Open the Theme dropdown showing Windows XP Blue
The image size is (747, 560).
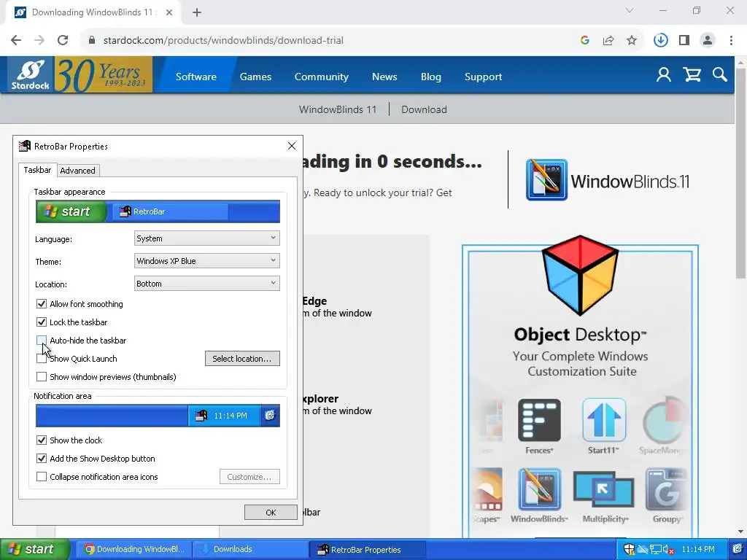pyautogui.click(x=206, y=261)
